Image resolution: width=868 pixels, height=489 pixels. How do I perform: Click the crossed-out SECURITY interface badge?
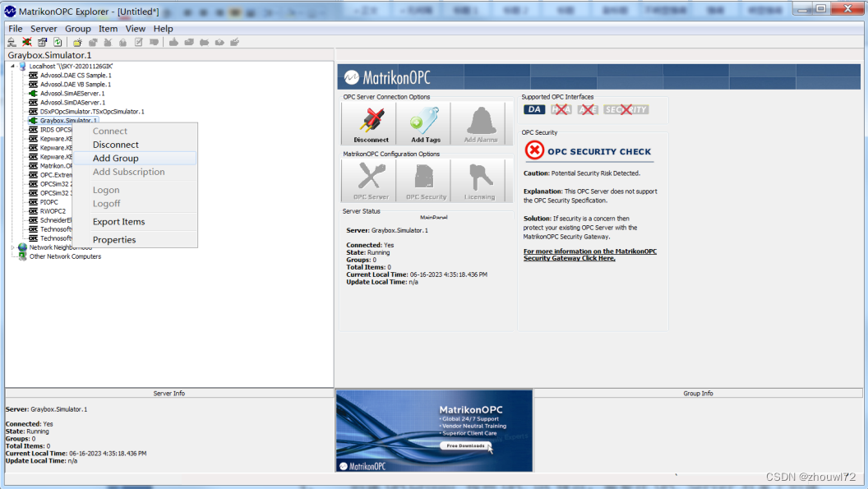click(x=626, y=109)
